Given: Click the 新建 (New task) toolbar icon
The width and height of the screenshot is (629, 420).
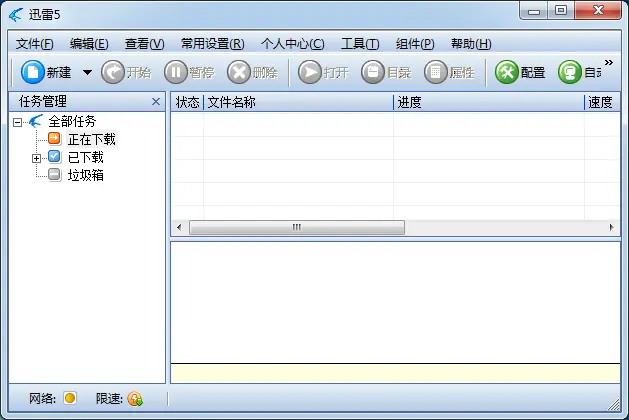Looking at the screenshot, I should click(x=34, y=72).
